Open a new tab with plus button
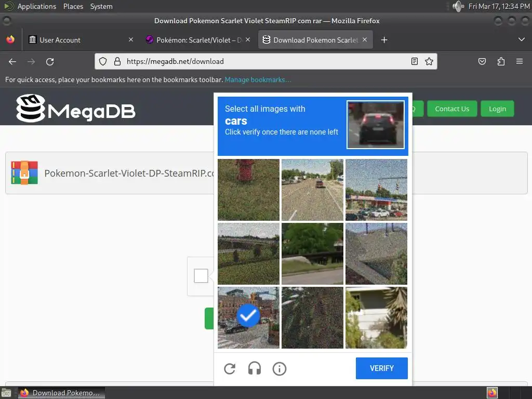This screenshot has height=399, width=532. [x=384, y=40]
